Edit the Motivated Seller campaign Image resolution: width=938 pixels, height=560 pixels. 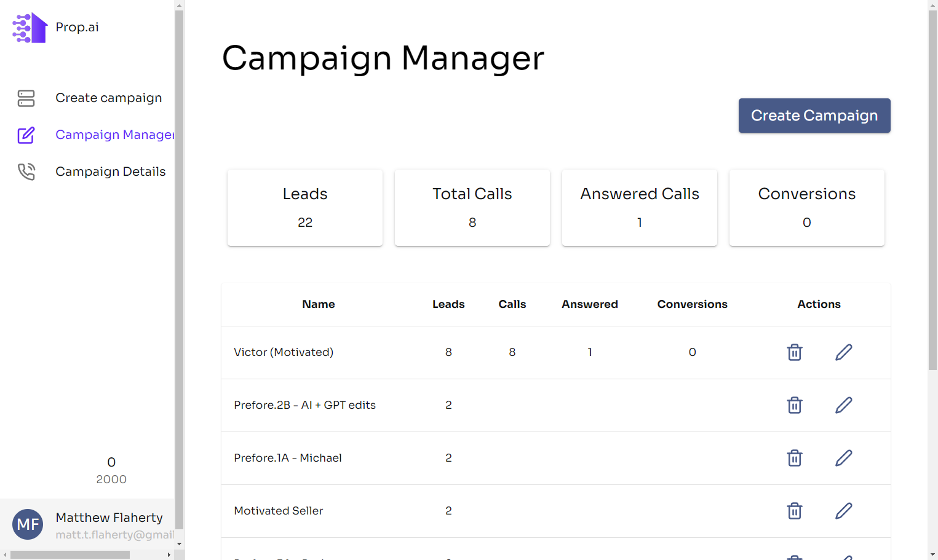point(844,511)
